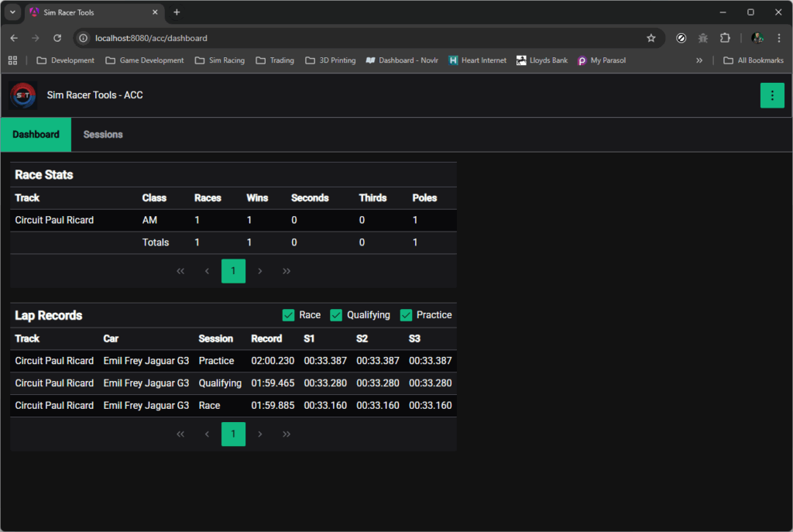This screenshot has height=532, width=793.
Task: Open the Chrome three-dot menu
Action: click(x=778, y=38)
